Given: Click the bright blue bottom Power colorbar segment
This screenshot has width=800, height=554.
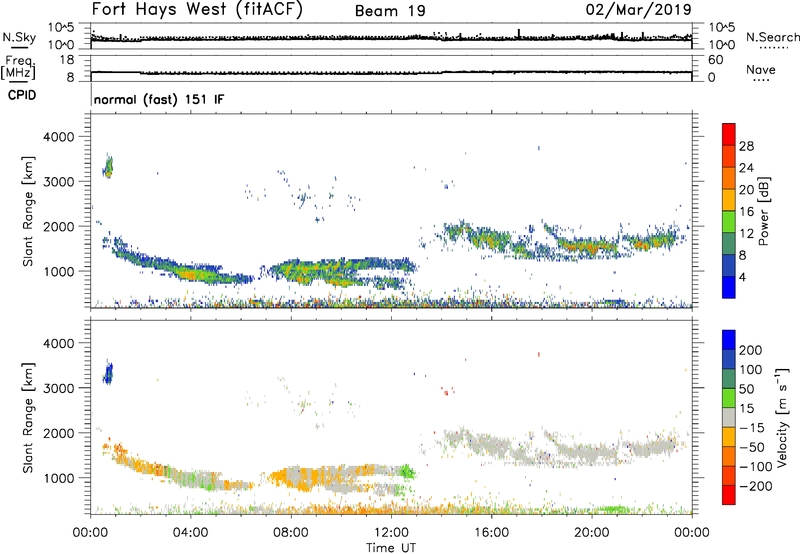Looking at the screenshot, I should point(729,287).
